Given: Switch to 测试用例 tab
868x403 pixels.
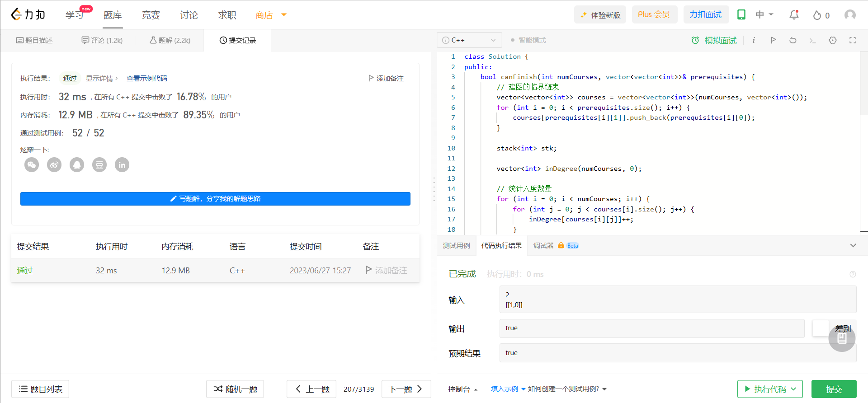Looking at the screenshot, I should click(x=457, y=246).
